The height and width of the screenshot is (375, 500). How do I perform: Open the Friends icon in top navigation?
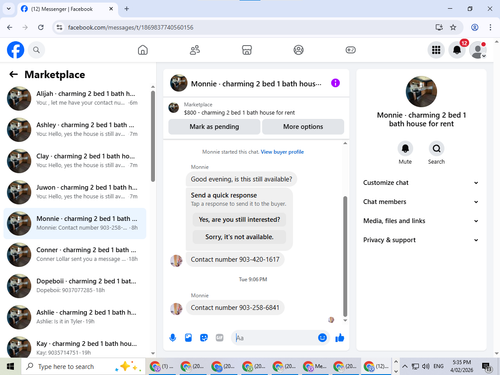tap(195, 50)
